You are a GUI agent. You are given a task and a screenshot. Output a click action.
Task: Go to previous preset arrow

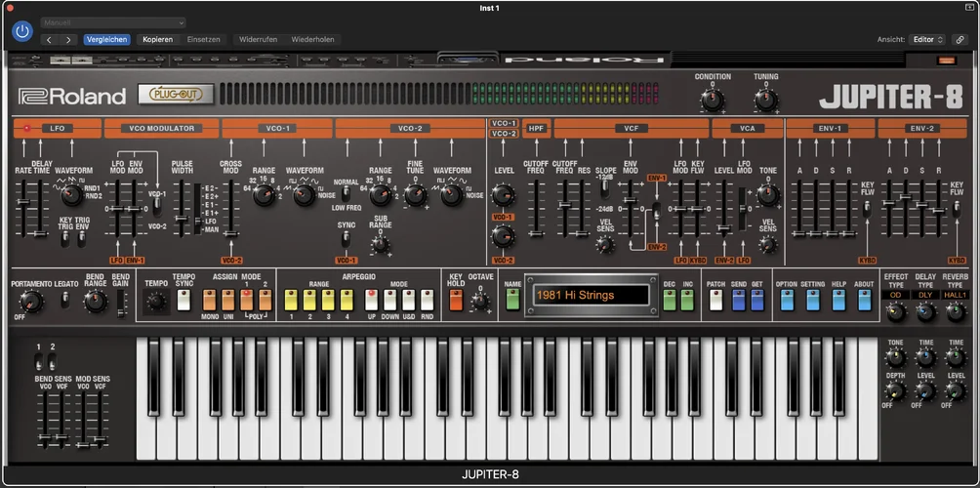[50, 39]
